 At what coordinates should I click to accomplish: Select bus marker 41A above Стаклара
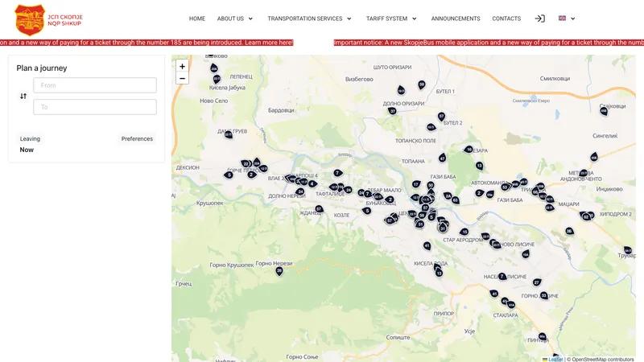click(x=511, y=305)
